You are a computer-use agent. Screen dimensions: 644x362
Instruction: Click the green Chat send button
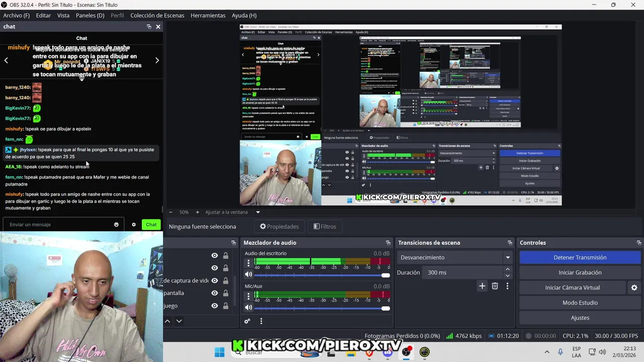pyautogui.click(x=151, y=225)
